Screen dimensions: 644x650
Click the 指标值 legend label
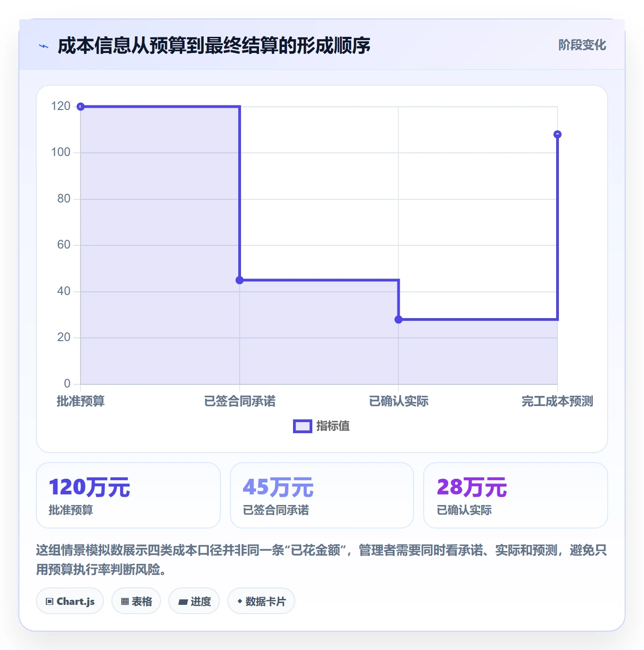pyautogui.click(x=333, y=426)
